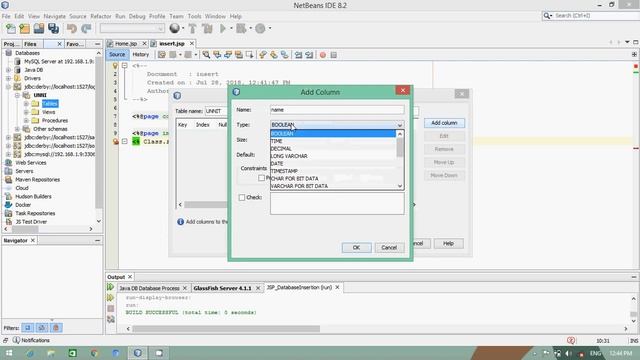Click the Name field in the Add Column dialog
This screenshot has height=360, width=640.
pos(337,110)
